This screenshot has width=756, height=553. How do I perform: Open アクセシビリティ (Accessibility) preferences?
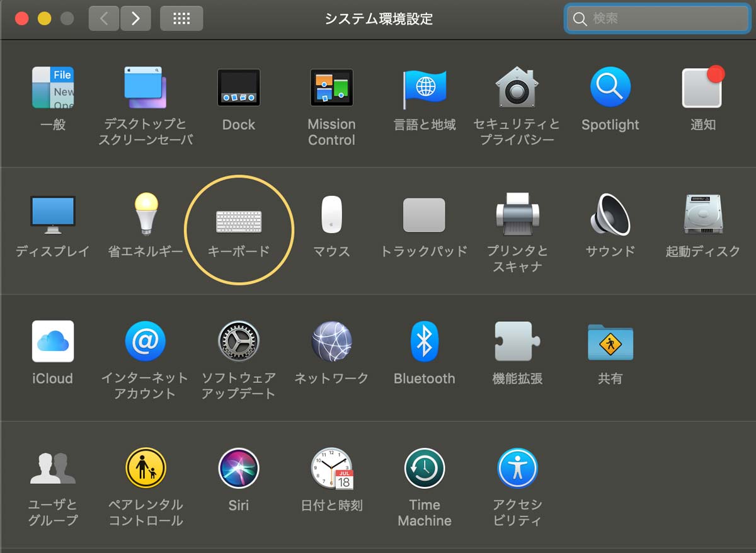[x=517, y=469]
